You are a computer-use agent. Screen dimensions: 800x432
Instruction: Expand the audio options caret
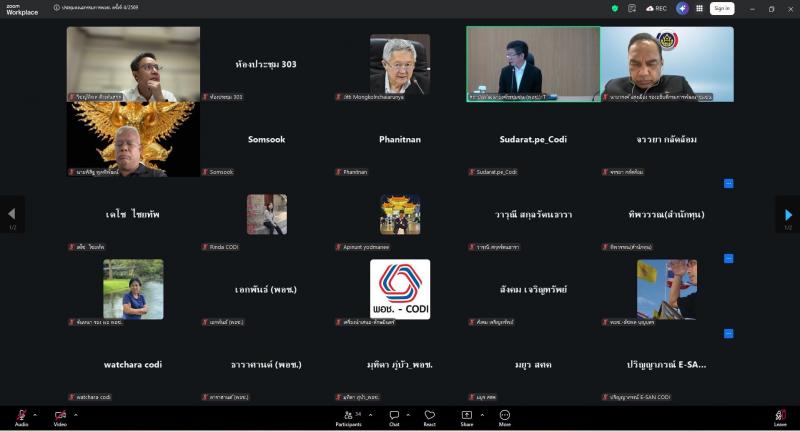pyautogui.click(x=35, y=415)
